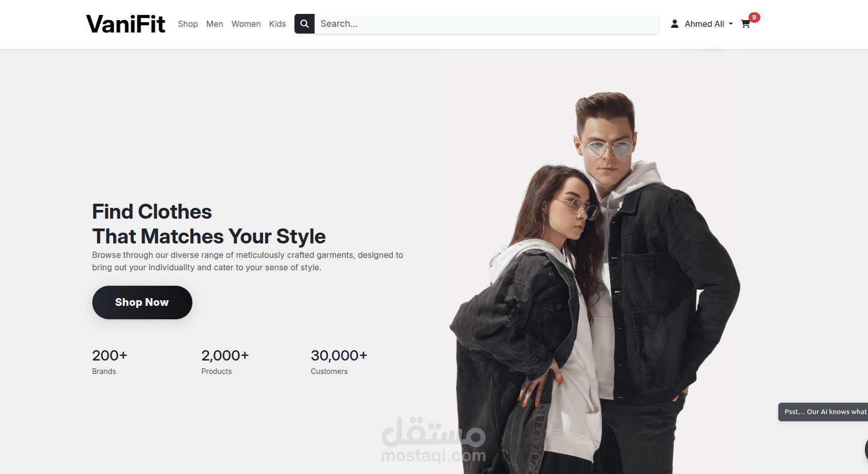
Task: Open the shopping cart icon
Action: [x=745, y=24]
